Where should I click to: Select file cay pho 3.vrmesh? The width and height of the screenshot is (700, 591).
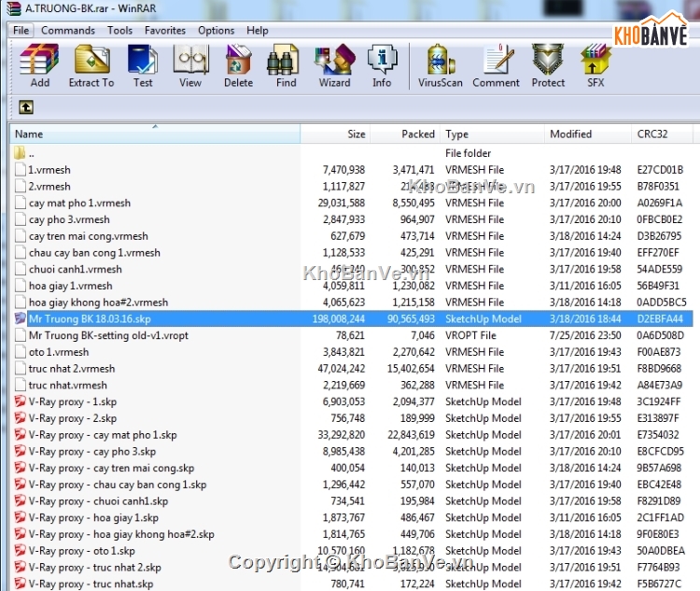click(69, 219)
